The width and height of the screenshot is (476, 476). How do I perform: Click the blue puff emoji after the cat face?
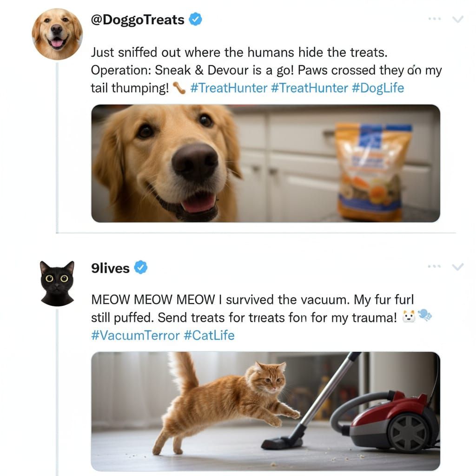(x=425, y=316)
